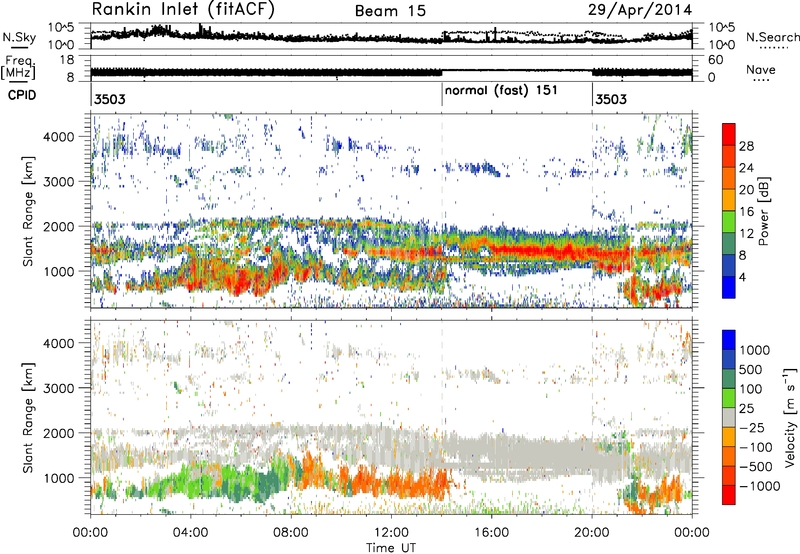This screenshot has width=800, height=554.
Task: Click the gray band of the velocity colorbar
Action: point(729,417)
